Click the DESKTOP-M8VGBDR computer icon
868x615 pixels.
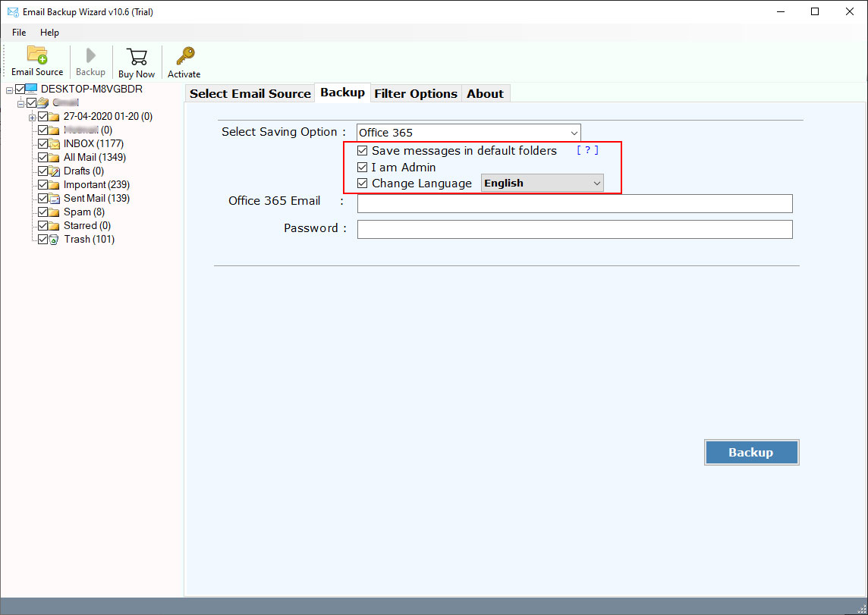click(32, 89)
